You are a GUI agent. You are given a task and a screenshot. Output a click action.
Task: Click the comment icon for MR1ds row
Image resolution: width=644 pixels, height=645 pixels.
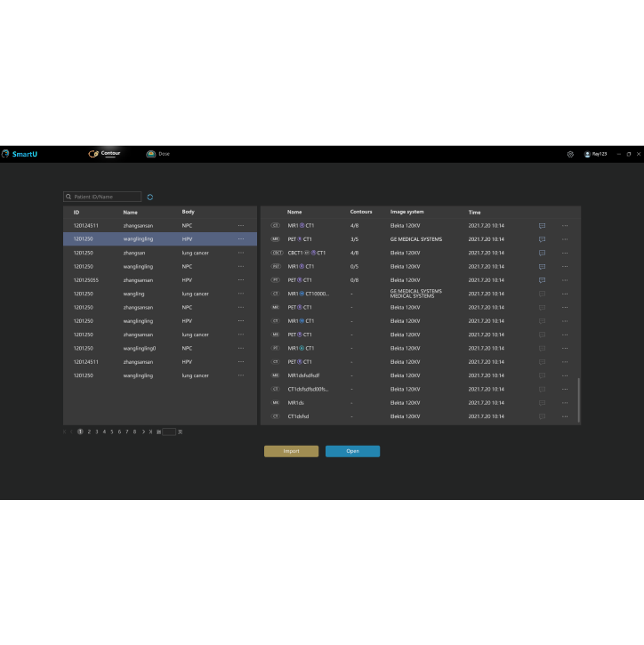pos(542,403)
